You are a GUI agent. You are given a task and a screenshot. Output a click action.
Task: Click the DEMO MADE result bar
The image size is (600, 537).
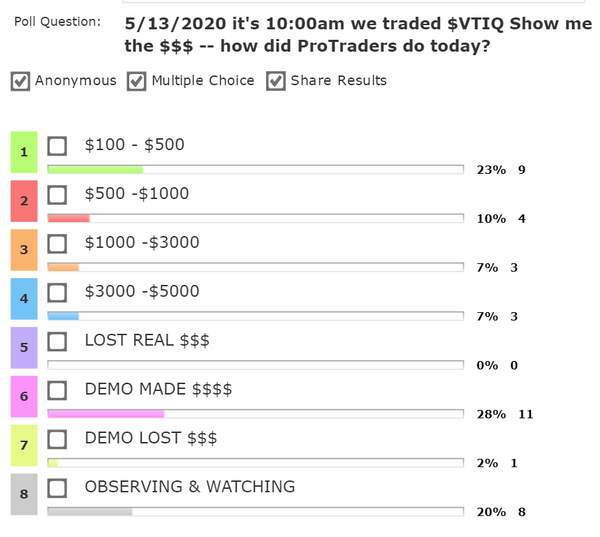pos(255,413)
